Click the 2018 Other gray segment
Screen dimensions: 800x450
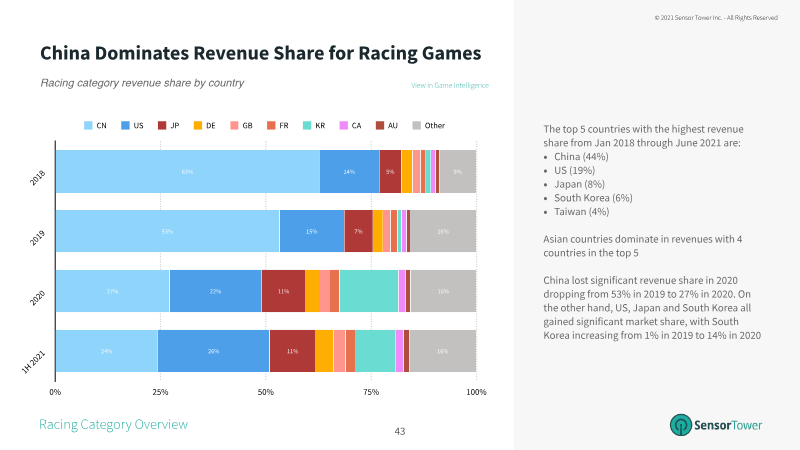point(458,171)
